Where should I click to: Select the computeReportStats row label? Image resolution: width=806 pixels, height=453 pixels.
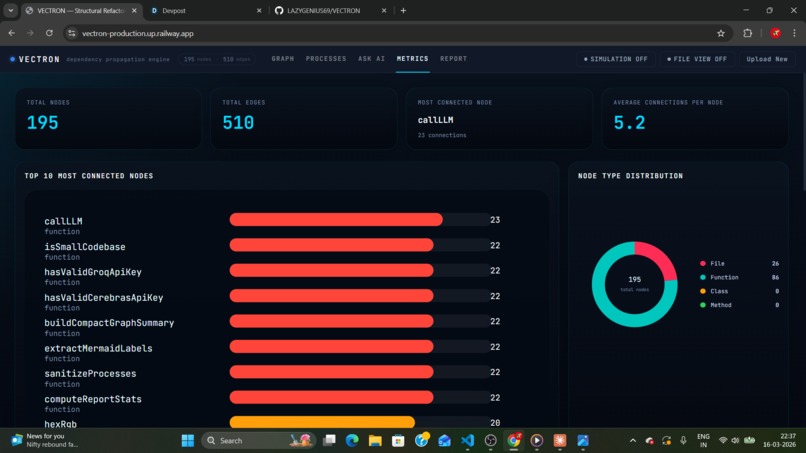click(x=93, y=399)
